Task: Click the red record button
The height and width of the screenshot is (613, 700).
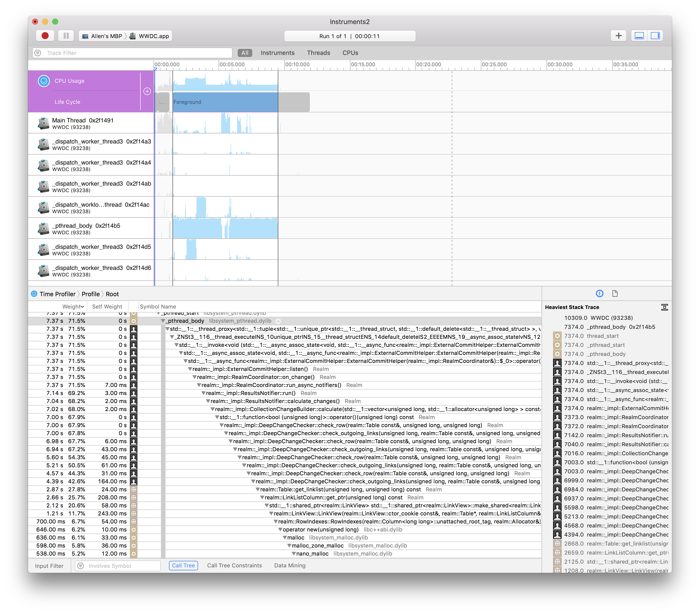Action: tap(45, 36)
